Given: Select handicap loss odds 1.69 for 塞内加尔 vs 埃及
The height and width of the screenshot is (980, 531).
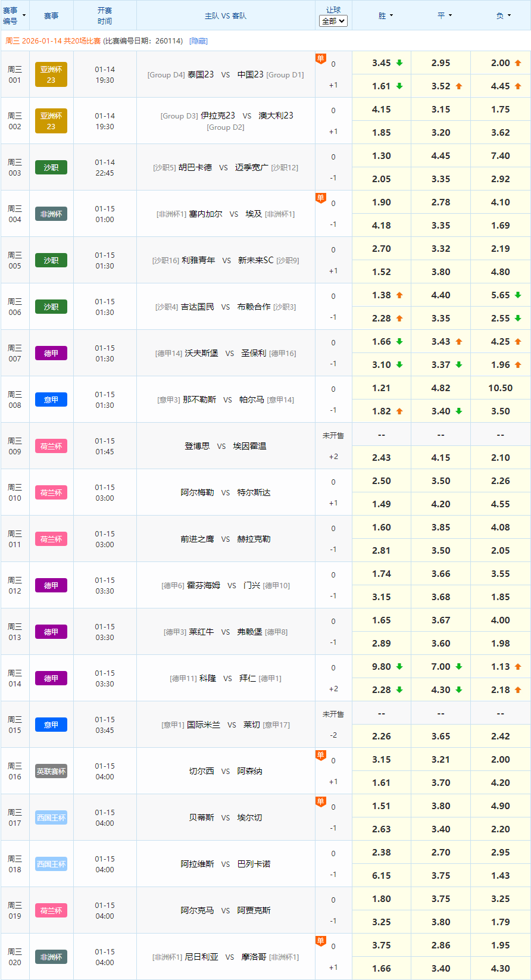Looking at the screenshot, I should (x=501, y=225).
